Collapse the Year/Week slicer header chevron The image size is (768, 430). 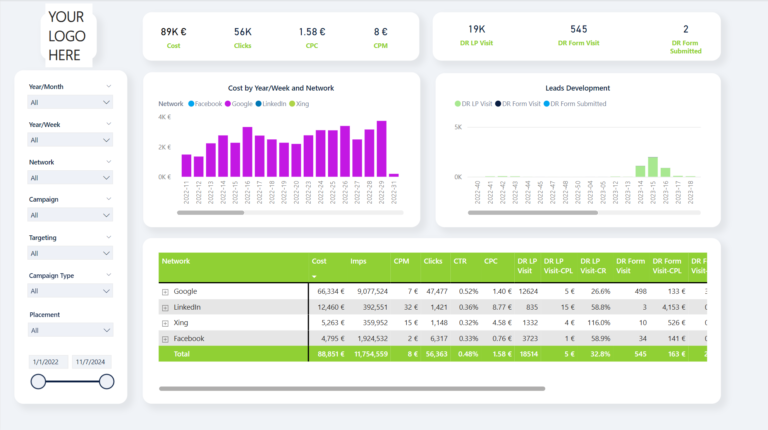tap(109, 124)
